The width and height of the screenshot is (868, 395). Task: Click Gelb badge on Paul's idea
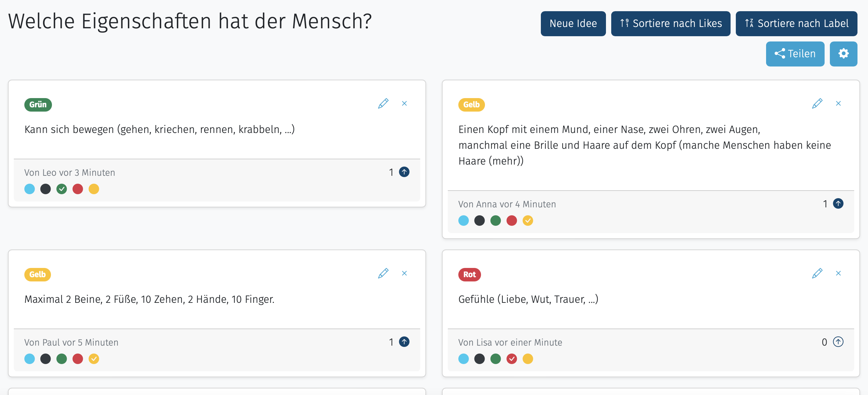(37, 275)
